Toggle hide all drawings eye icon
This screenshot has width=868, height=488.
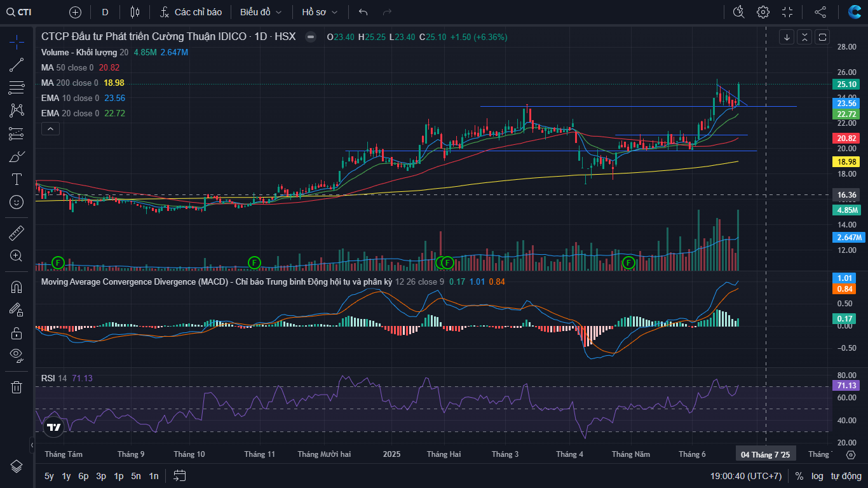coord(17,355)
